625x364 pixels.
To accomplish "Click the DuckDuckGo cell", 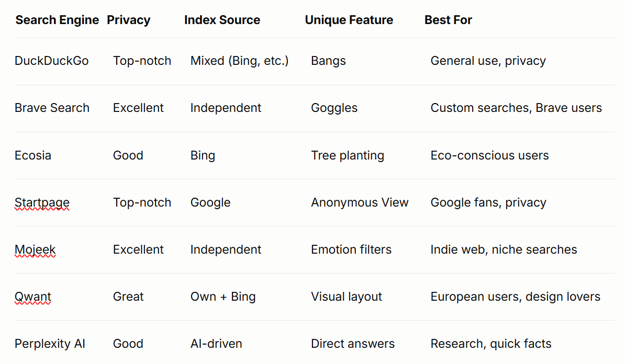I will point(51,61).
